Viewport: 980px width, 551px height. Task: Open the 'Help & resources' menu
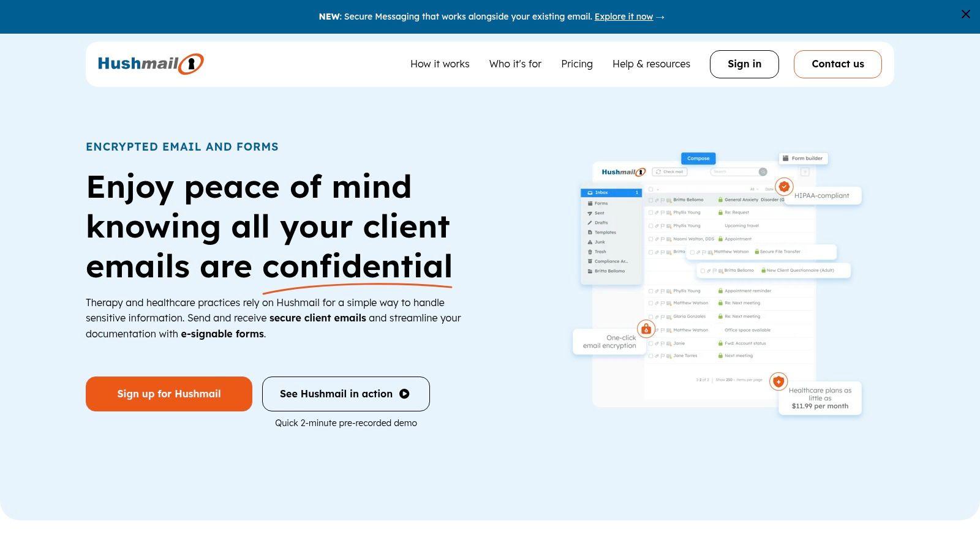pos(651,64)
